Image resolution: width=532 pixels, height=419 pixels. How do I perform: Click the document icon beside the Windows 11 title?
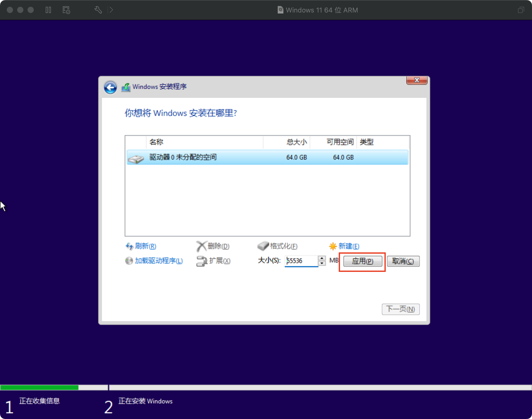[x=280, y=10]
